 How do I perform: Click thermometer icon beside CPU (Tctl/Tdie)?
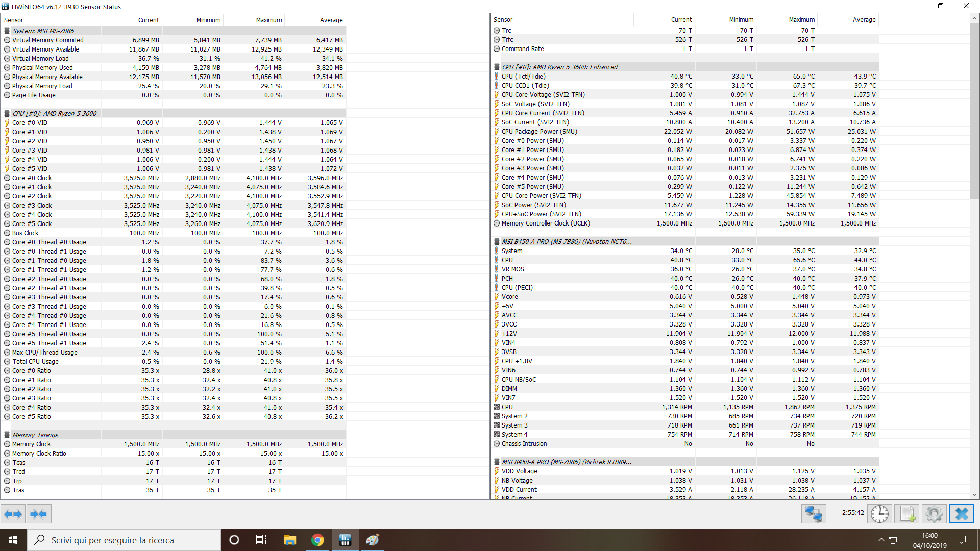(x=496, y=77)
